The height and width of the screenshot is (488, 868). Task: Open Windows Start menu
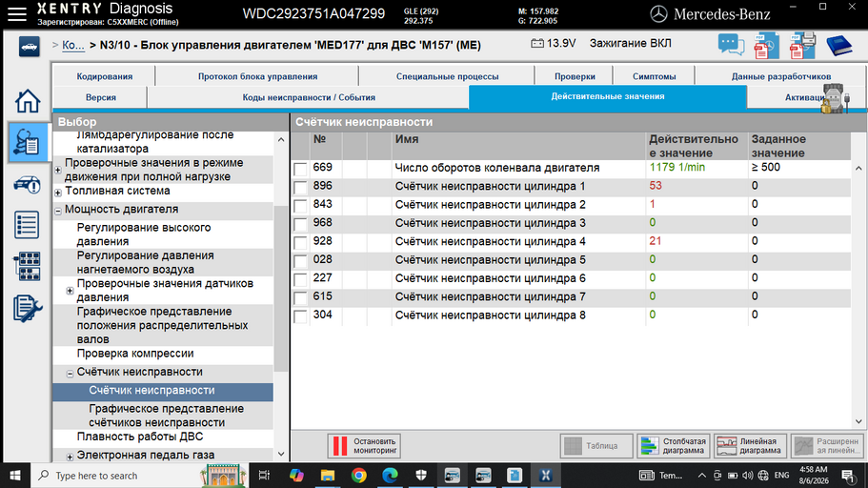click(x=15, y=476)
